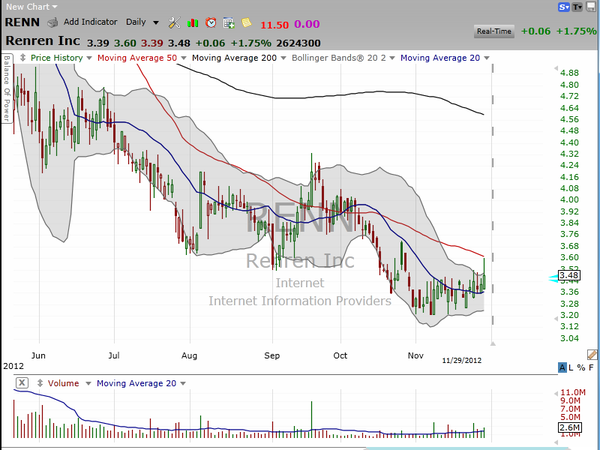The width and height of the screenshot is (600, 450).
Task: Click the Volume label in lower pane
Action: click(x=63, y=383)
